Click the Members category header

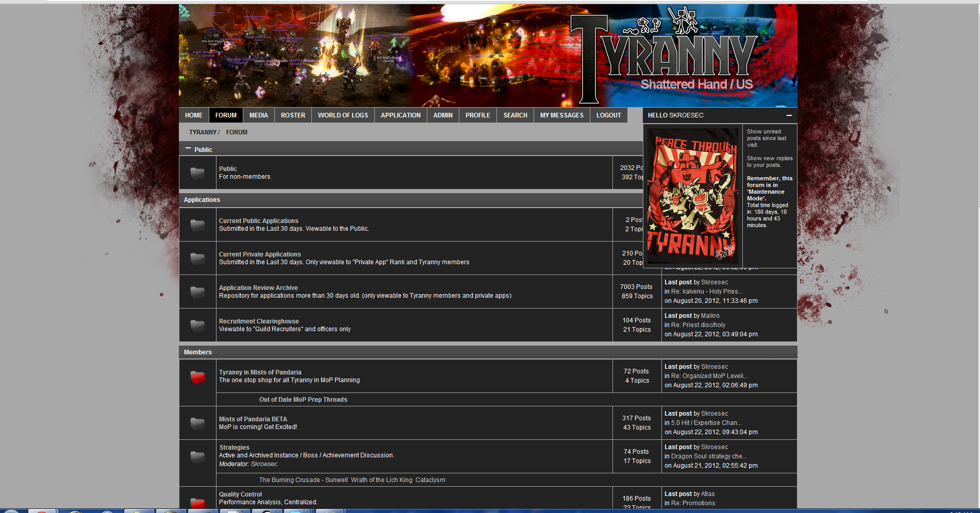coord(198,352)
